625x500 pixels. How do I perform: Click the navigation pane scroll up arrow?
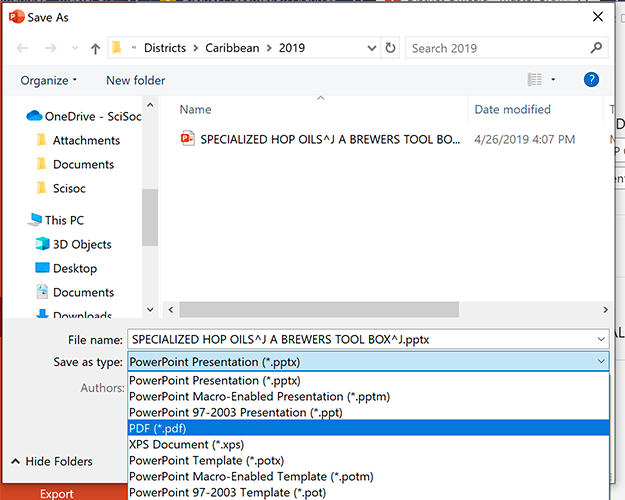click(150, 105)
